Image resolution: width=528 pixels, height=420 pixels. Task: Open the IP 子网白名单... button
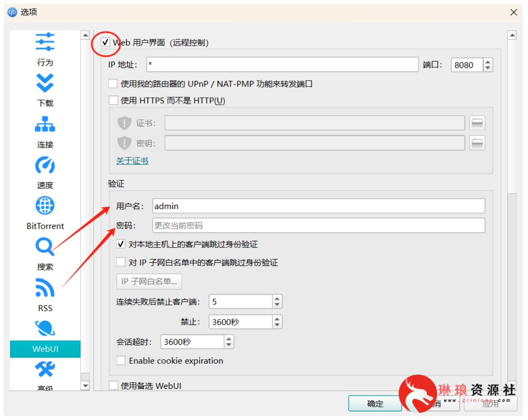149,281
